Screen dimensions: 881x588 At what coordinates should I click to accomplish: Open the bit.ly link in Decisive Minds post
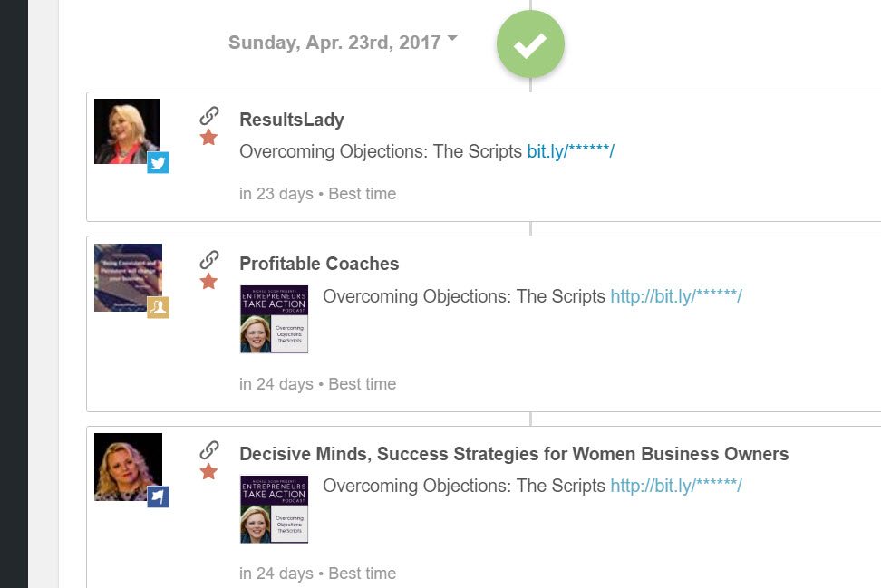[676, 486]
